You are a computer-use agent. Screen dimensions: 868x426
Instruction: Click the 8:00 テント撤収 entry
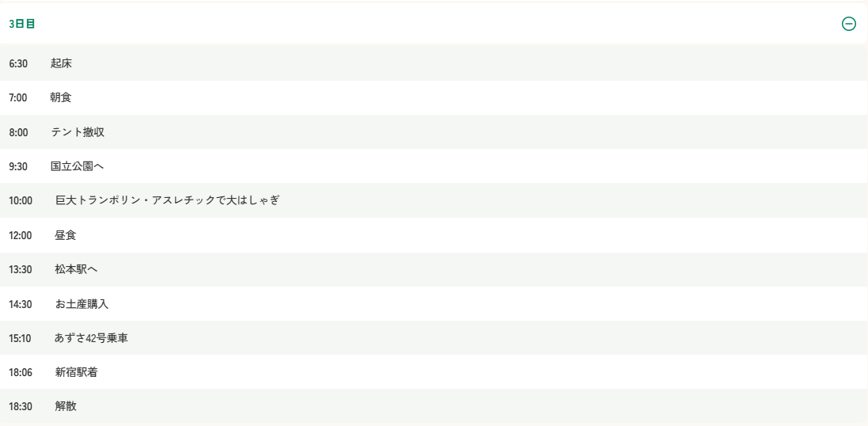pos(434,132)
